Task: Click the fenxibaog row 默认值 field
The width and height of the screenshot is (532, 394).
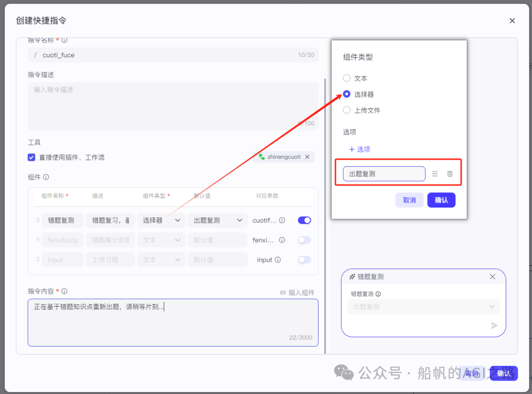Action: [218, 240]
